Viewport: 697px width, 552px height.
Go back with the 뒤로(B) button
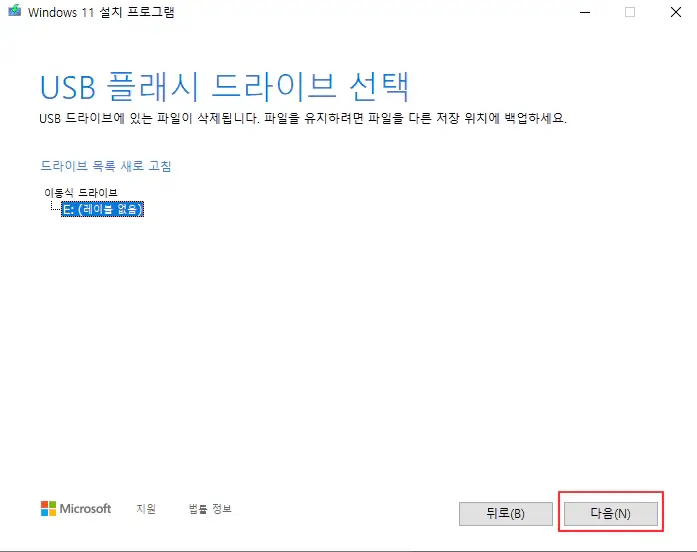[x=505, y=513]
